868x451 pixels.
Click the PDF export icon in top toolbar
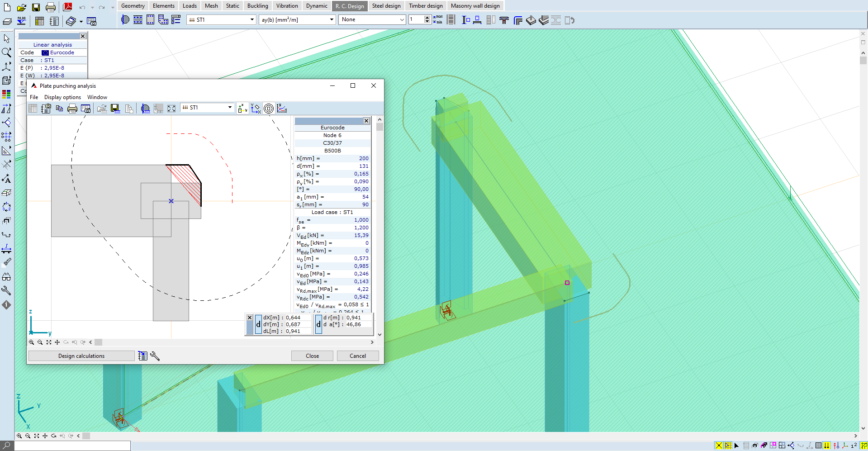(x=68, y=7)
